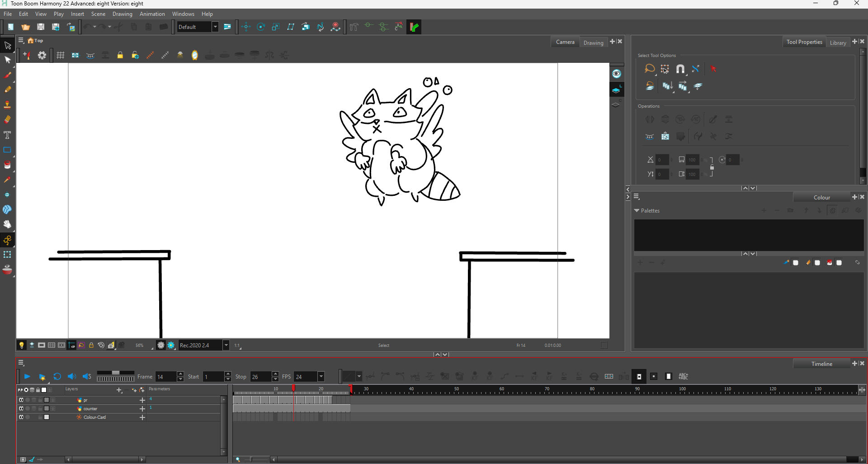This screenshot has height=464, width=868.
Task: Increase the Start frame stepper
Action: click(x=228, y=374)
